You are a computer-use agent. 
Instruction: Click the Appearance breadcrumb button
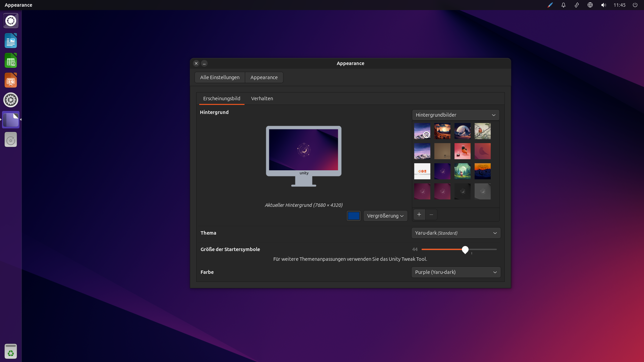click(x=264, y=77)
